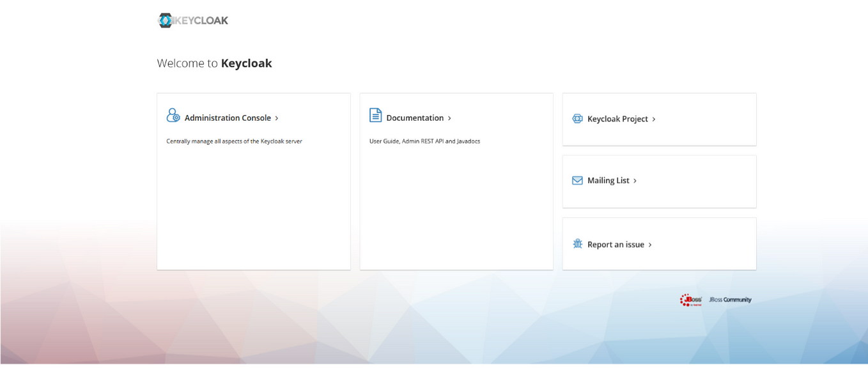
Task: Open the Mailing List link
Action: coord(608,181)
